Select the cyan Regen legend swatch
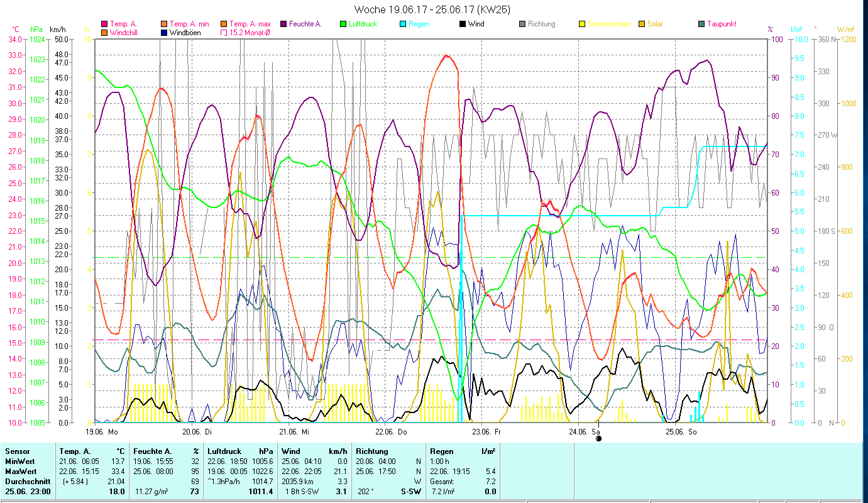The width and height of the screenshot is (868, 503). pyautogui.click(x=403, y=25)
